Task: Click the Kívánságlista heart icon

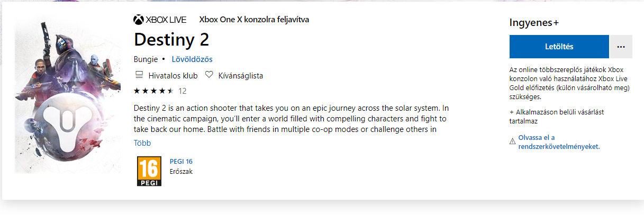Action: (x=209, y=75)
